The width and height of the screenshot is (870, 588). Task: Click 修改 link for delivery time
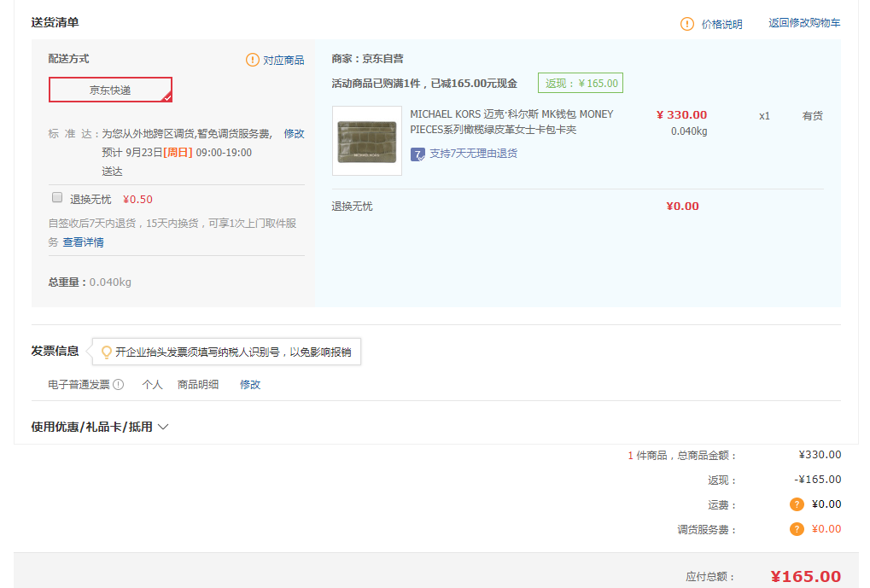[294, 134]
